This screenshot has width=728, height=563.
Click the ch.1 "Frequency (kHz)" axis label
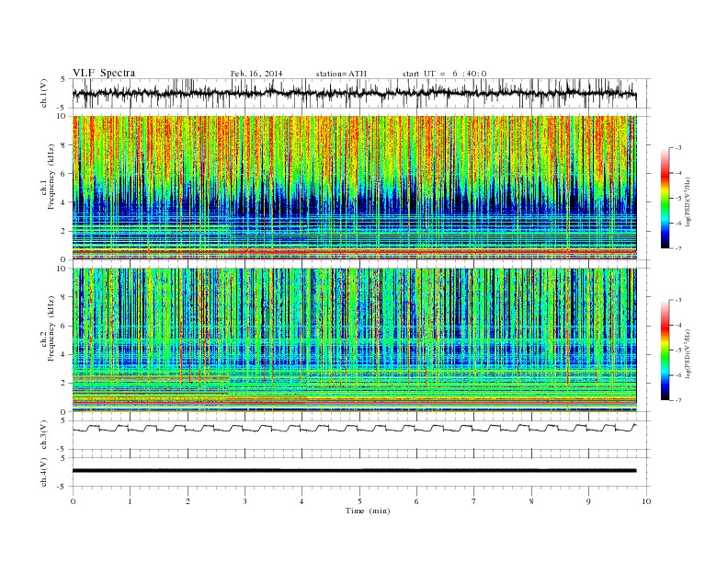[51, 177]
